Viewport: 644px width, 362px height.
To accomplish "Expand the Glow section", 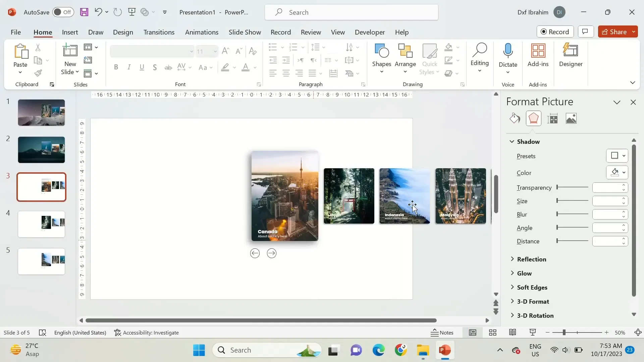I will click(x=512, y=273).
